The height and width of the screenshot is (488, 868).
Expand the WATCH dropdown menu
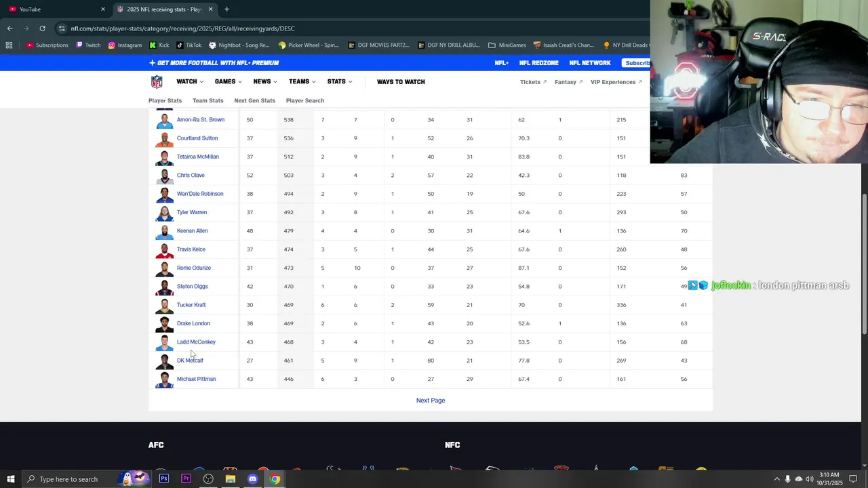(190, 82)
